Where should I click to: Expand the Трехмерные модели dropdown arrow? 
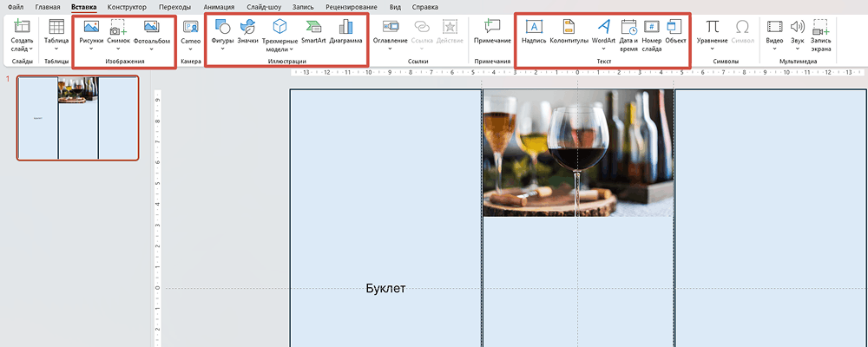click(x=291, y=49)
